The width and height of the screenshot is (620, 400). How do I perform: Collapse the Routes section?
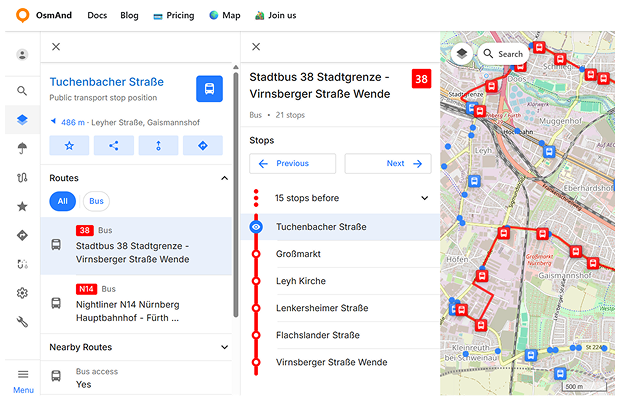[x=224, y=178]
